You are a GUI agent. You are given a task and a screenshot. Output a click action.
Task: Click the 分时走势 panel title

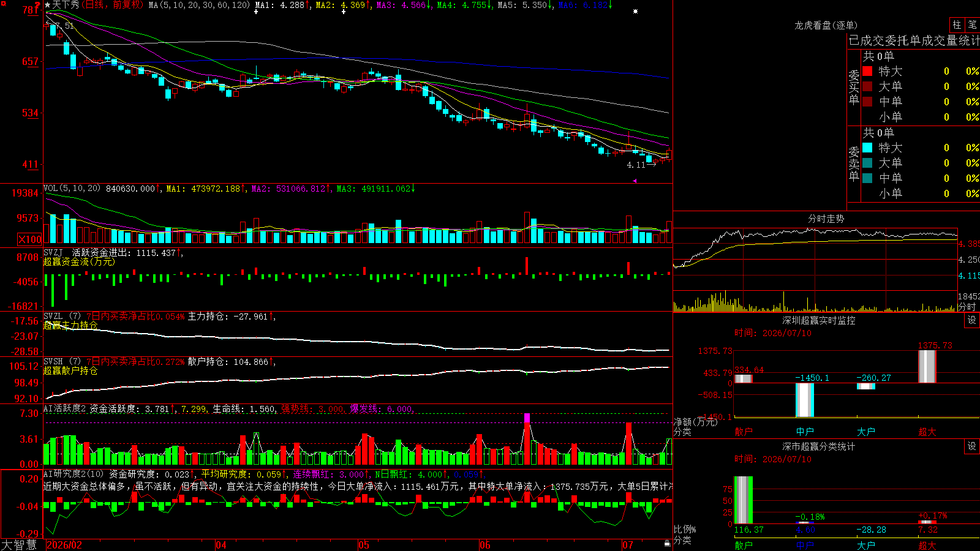pyautogui.click(x=826, y=219)
